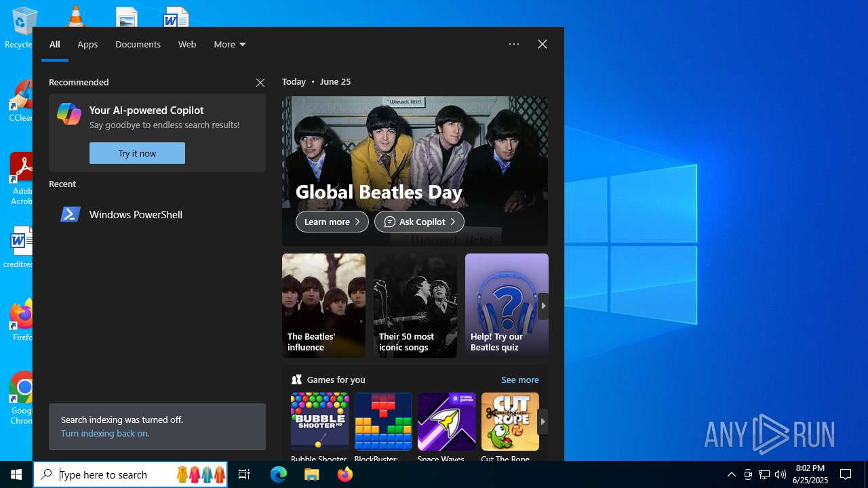Screen dimensions: 868x488
Task: Expand the More filter dropdown
Action: [230, 44]
